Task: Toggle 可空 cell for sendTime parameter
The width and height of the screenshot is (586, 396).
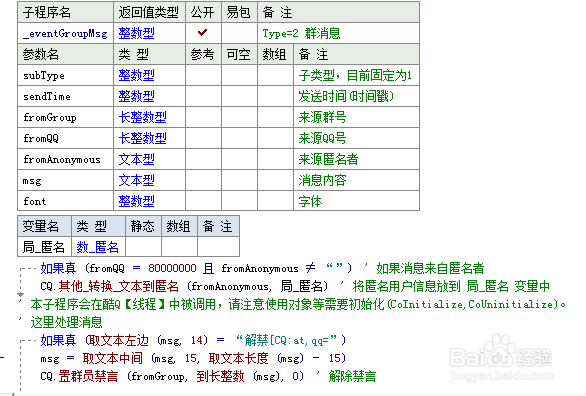Action: pos(239,96)
